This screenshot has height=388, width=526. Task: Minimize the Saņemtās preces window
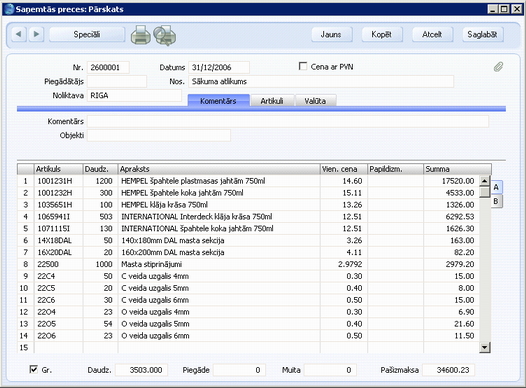pyautogui.click(x=492, y=9)
